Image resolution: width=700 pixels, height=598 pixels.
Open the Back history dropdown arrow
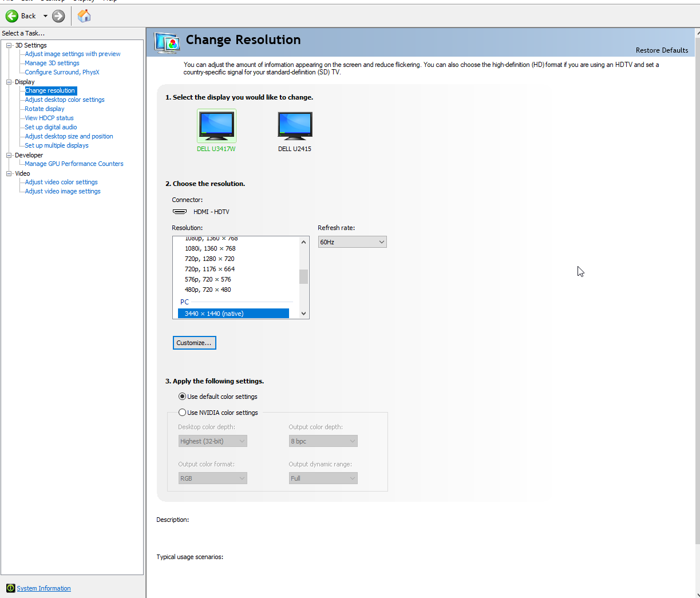[x=45, y=16]
